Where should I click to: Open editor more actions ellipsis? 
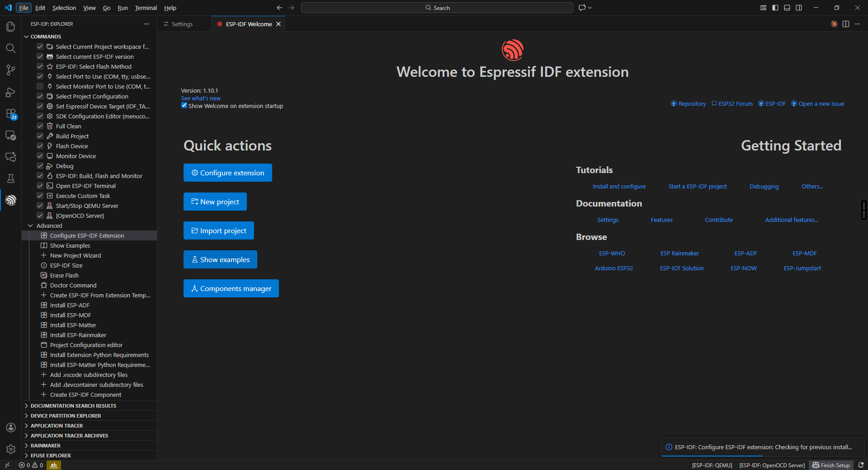(x=858, y=24)
